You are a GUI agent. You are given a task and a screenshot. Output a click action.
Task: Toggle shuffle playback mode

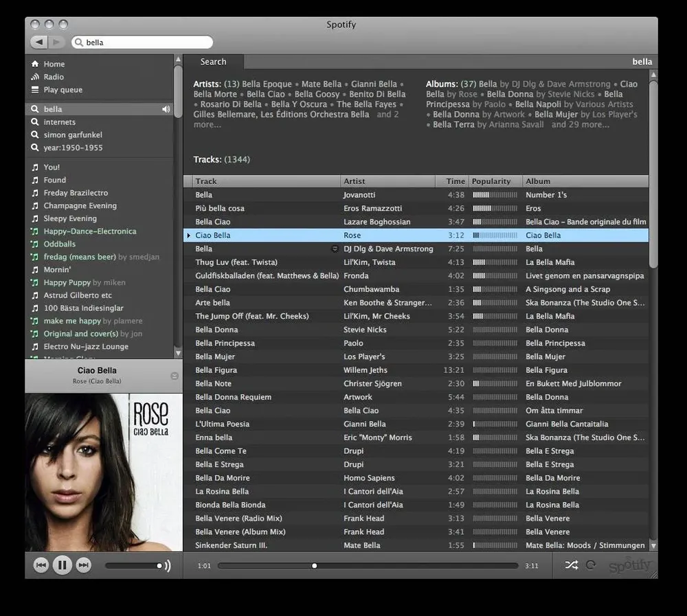(571, 565)
